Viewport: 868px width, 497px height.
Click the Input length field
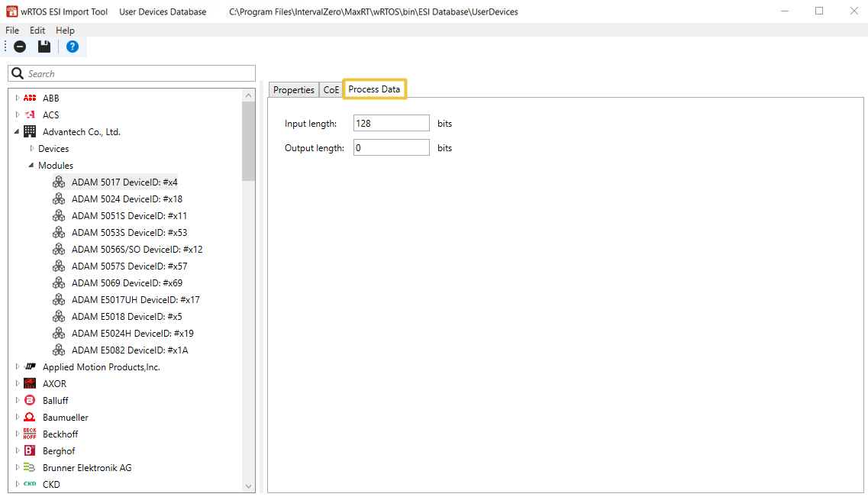(x=391, y=123)
